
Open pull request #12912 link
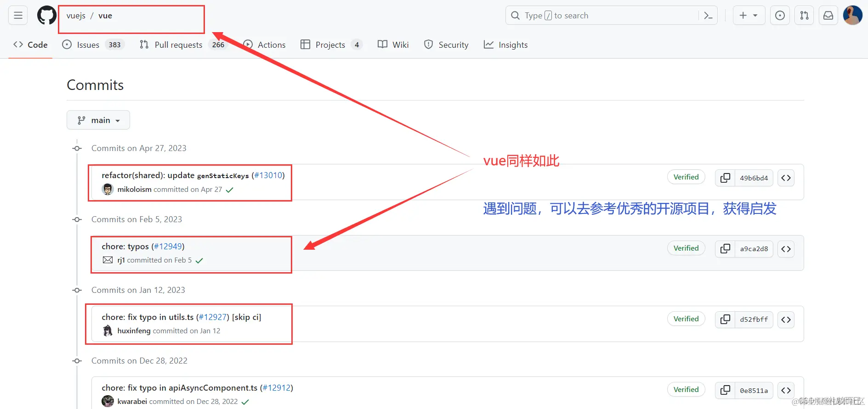coord(277,388)
